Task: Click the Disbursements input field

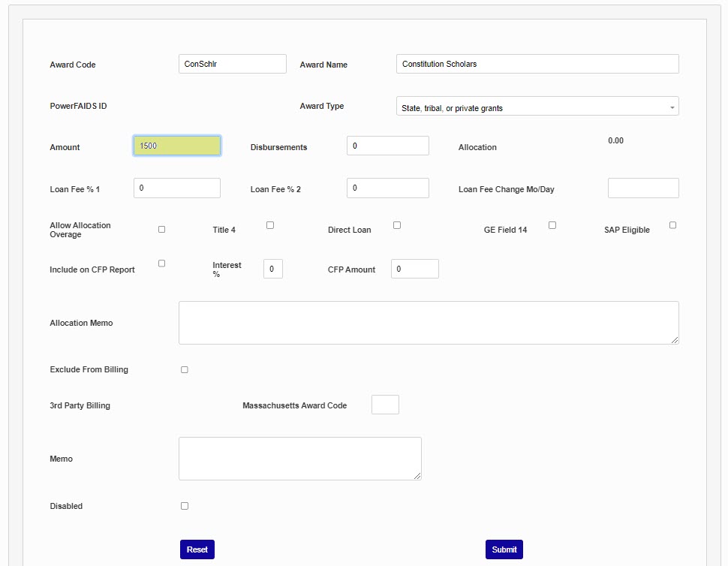Action: click(387, 146)
